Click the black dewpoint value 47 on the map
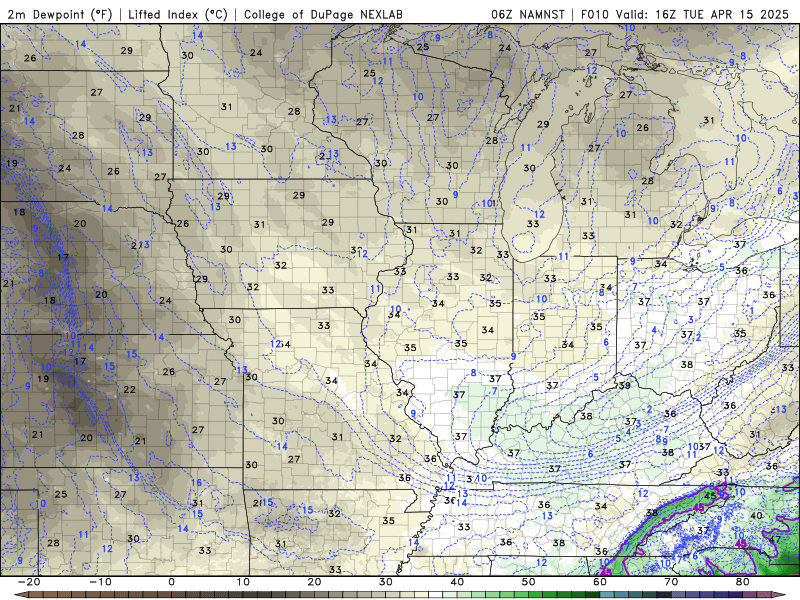Viewport: 800px width, 600px height. click(x=775, y=539)
